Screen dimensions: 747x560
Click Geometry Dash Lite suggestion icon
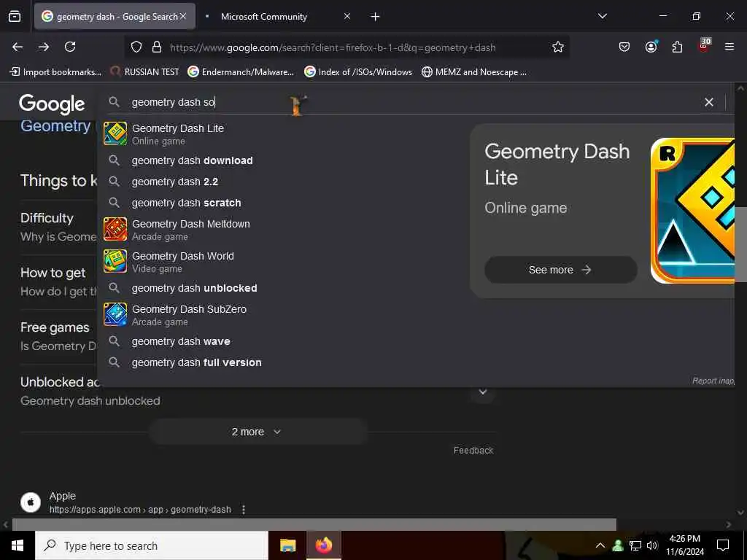point(115,134)
